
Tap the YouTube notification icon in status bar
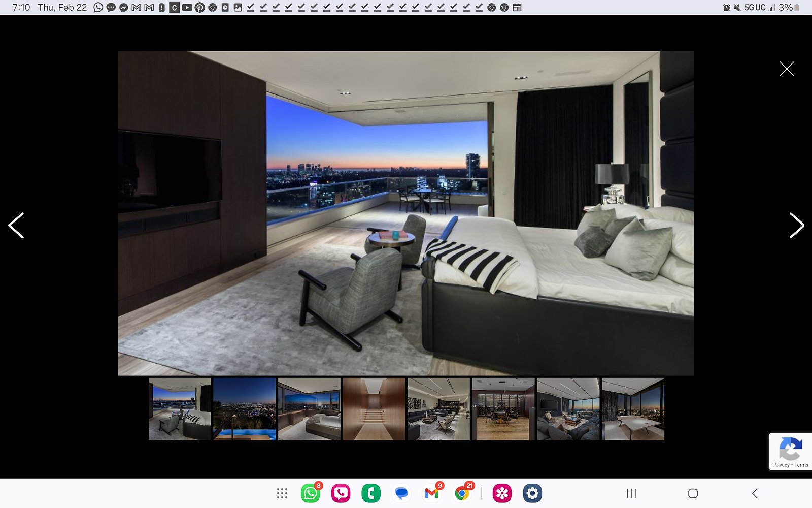click(187, 8)
